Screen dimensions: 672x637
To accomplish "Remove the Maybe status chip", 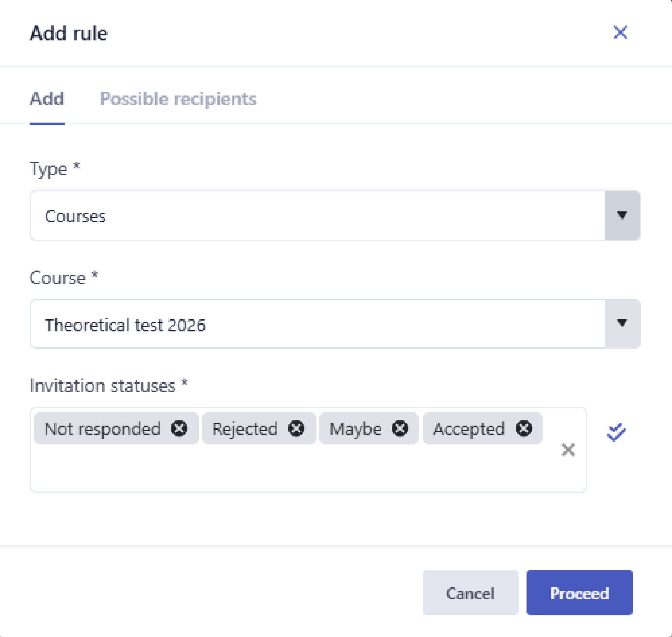I will [x=400, y=428].
